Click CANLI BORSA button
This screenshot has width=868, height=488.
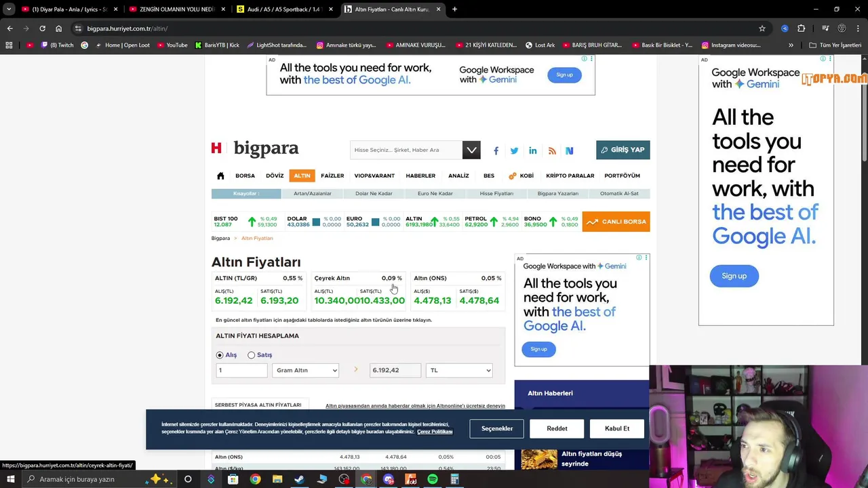coord(616,222)
